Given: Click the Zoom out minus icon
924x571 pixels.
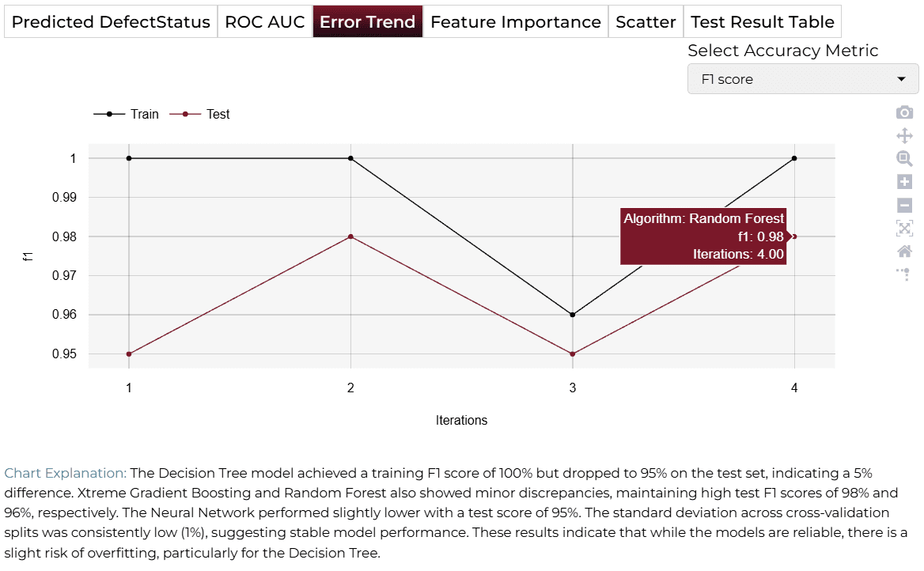Looking at the screenshot, I should pyautogui.click(x=904, y=205).
